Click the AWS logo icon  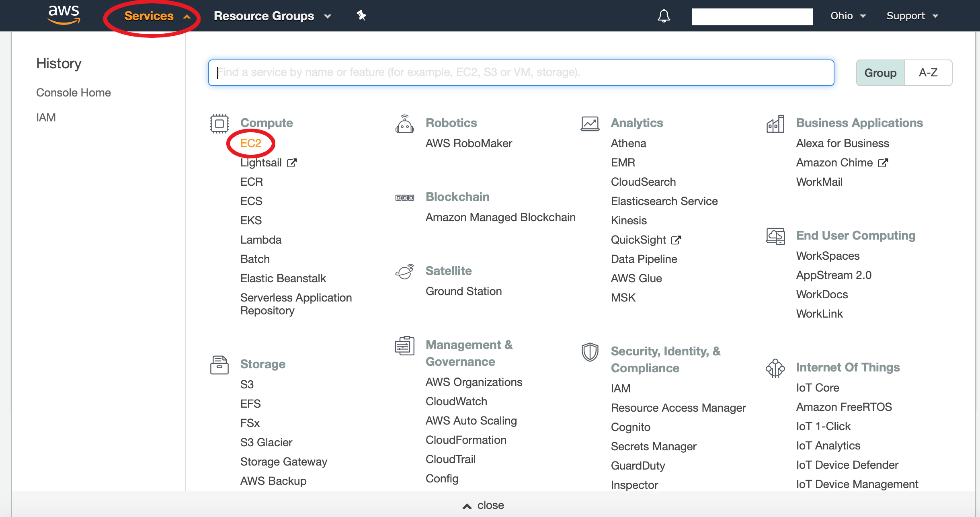coord(64,14)
